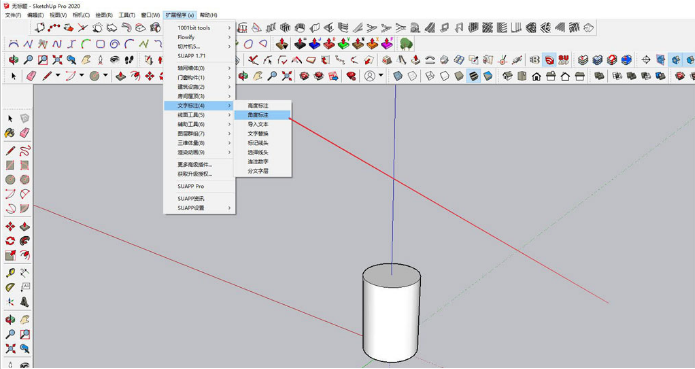Viewport: 695px width, 369px height.
Task: Open the SUAPP资讯 entry
Action: point(199,198)
